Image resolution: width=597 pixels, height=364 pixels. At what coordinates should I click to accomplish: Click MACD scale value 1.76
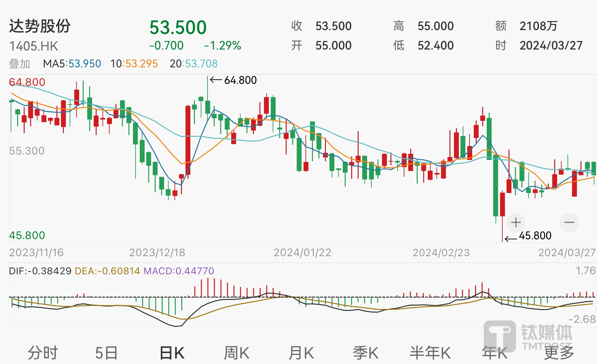[585, 270]
